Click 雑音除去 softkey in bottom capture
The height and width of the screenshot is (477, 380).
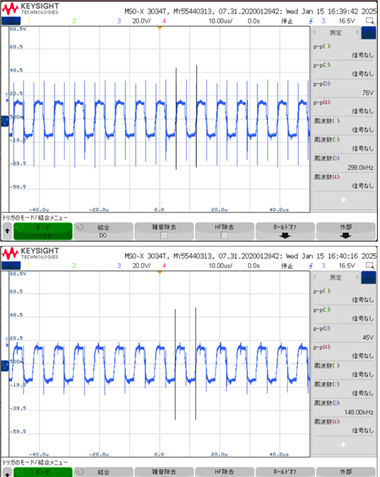click(164, 472)
